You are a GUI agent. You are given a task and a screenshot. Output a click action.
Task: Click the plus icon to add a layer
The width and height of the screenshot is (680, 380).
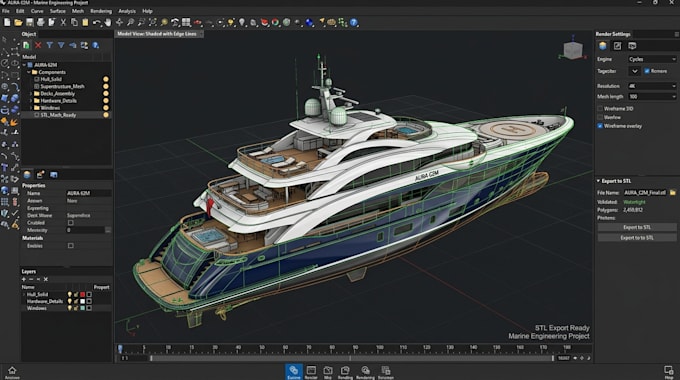point(24,279)
